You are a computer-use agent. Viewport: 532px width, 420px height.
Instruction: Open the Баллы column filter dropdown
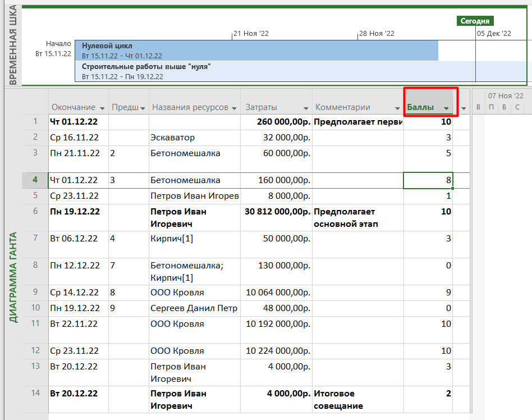[x=446, y=108]
